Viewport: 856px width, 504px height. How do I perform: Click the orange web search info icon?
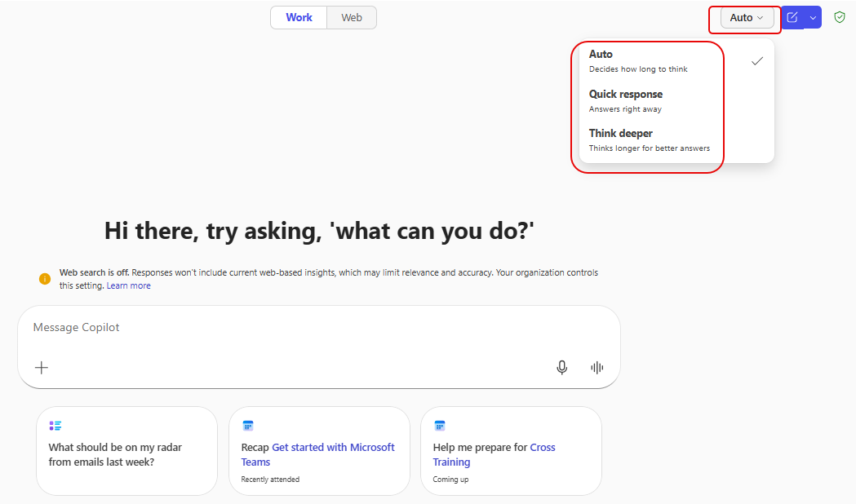pos(45,279)
